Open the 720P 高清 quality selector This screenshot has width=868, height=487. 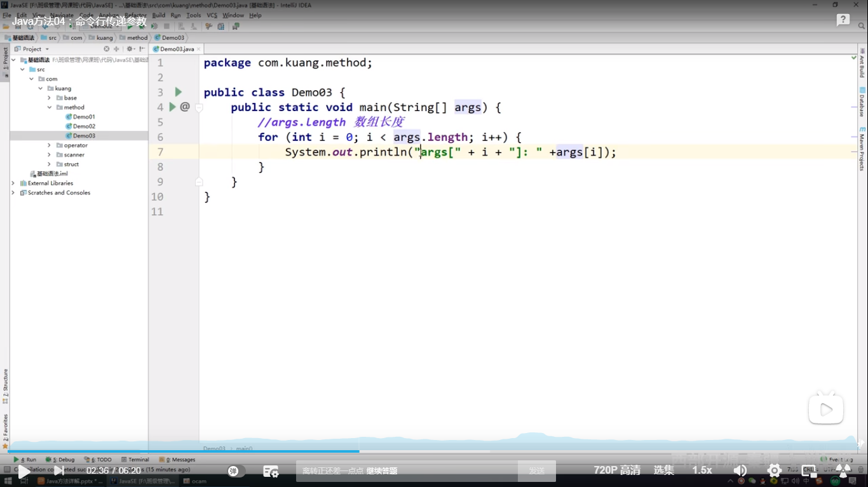pos(617,470)
